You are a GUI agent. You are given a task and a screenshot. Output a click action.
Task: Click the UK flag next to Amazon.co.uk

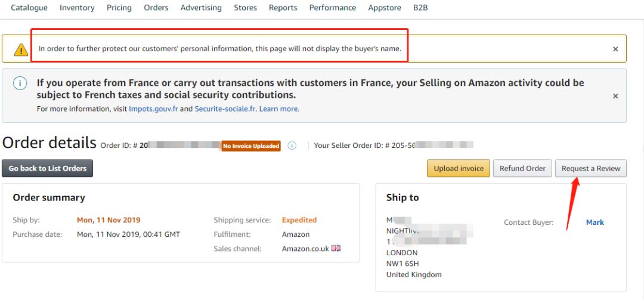coord(336,248)
